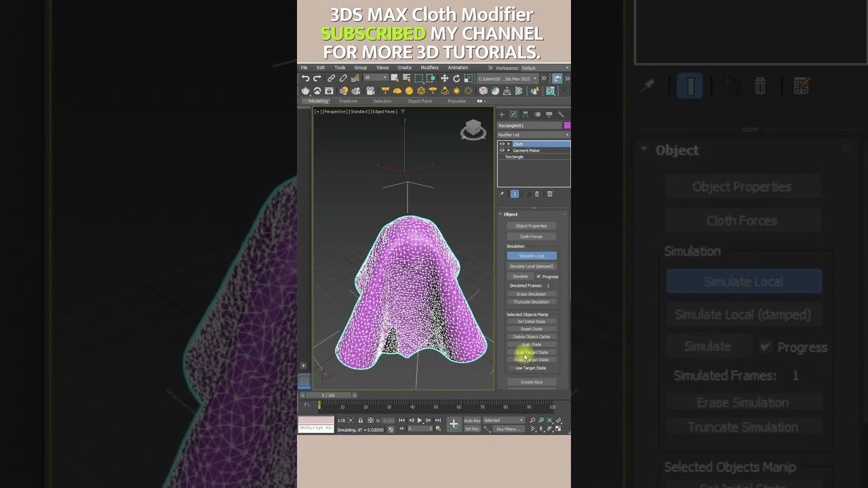The image size is (868, 488).
Task: Click the ViewCube in viewport
Action: [473, 129]
